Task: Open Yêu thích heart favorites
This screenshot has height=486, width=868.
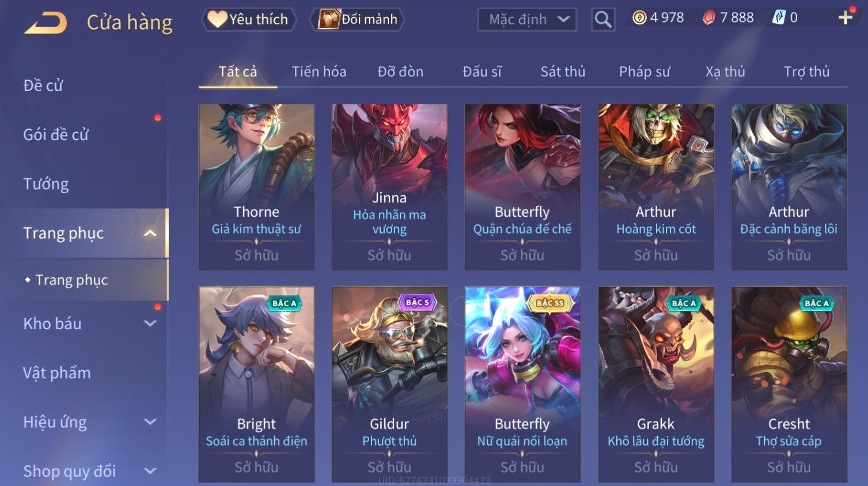Action: 248,20
